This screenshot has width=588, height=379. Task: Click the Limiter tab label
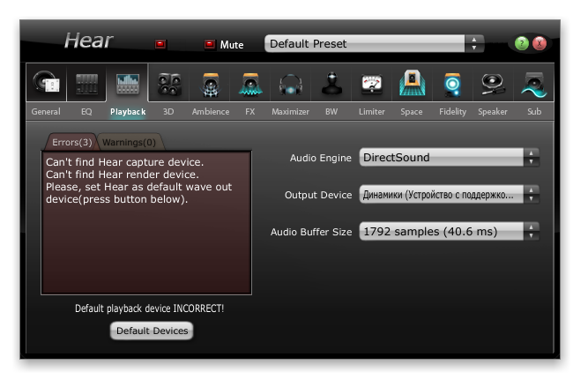coord(372,112)
